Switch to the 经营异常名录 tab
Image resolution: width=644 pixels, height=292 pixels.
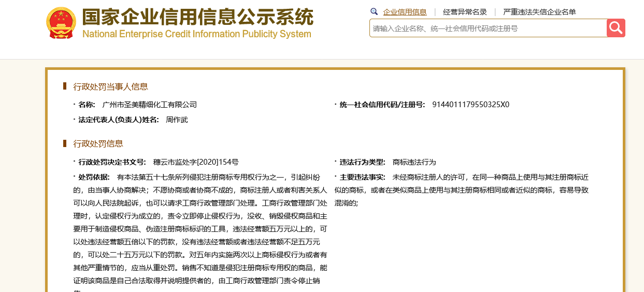(x=465, y=12)
